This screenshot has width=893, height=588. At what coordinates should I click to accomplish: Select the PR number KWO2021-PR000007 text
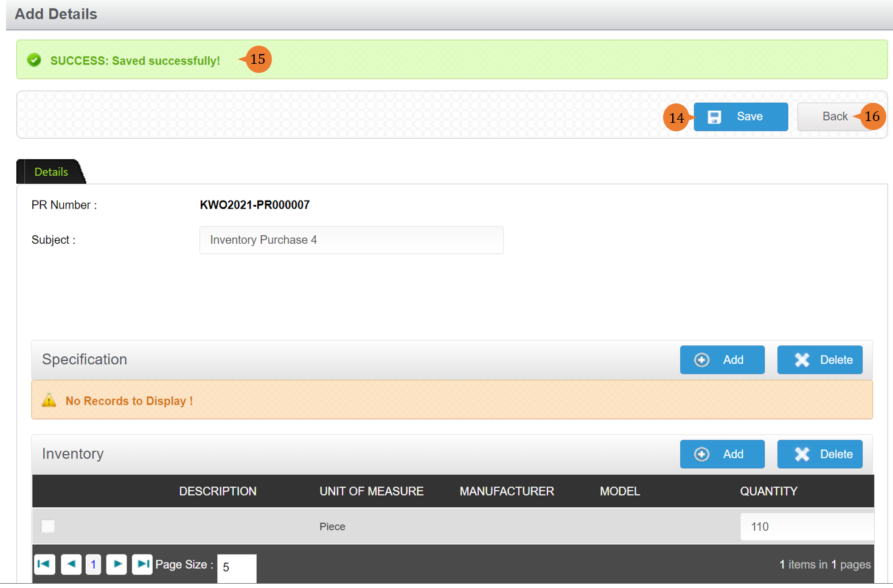coord(254,205)
